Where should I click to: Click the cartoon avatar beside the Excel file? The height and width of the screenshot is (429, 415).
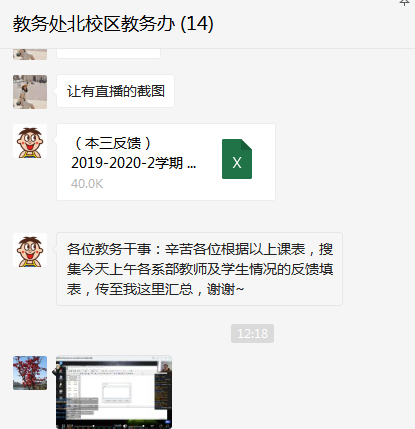pyautogui.click(x=30, y=141)
